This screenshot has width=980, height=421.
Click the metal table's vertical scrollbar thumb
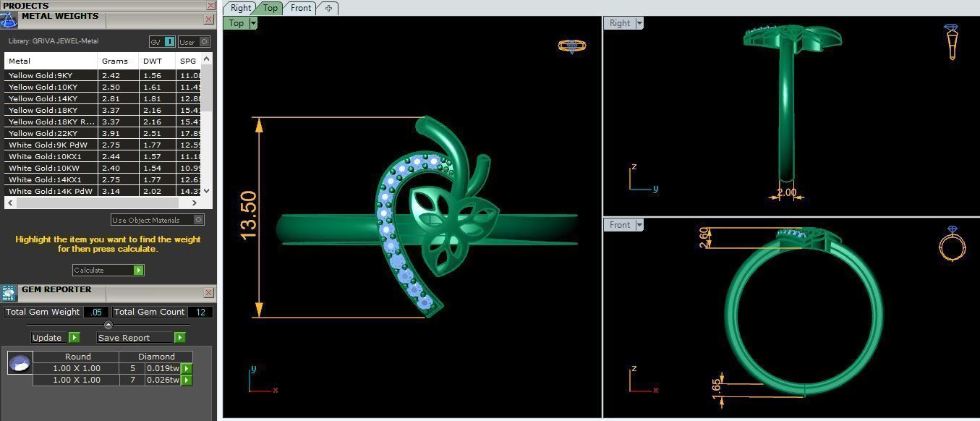click(x=207, y=88)
